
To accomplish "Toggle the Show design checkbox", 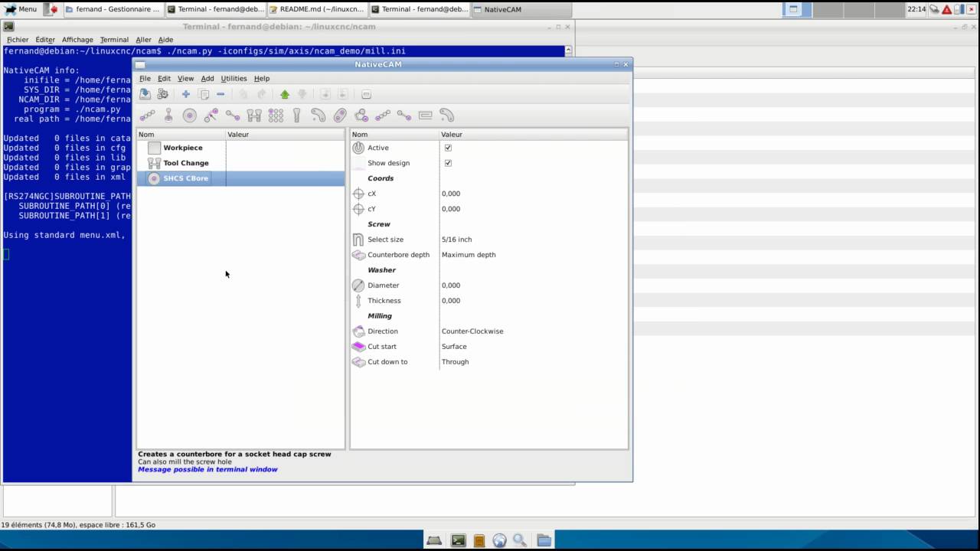I will coord(448,163).
